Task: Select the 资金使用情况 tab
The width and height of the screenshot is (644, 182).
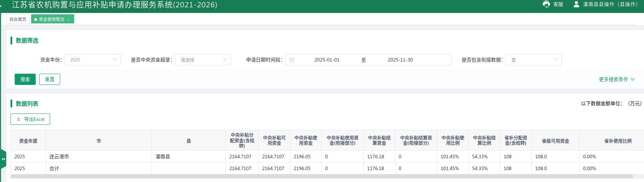Action: pos(51,19)
